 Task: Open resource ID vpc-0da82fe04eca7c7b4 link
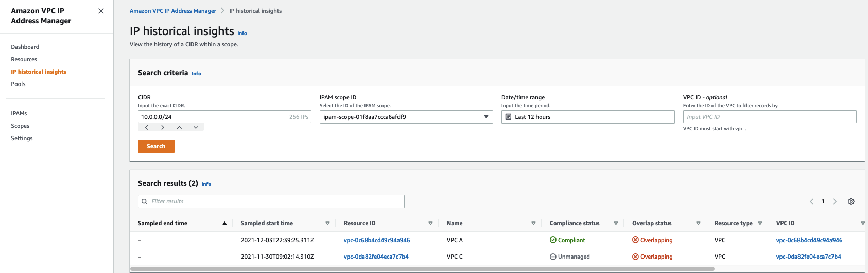376,257
